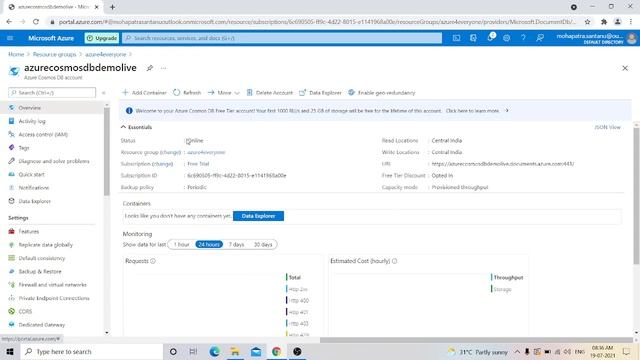Select Overview in the sidebar
Image resolution: width=640 pixels, height=360 pixels.
[x=51, y=108]
